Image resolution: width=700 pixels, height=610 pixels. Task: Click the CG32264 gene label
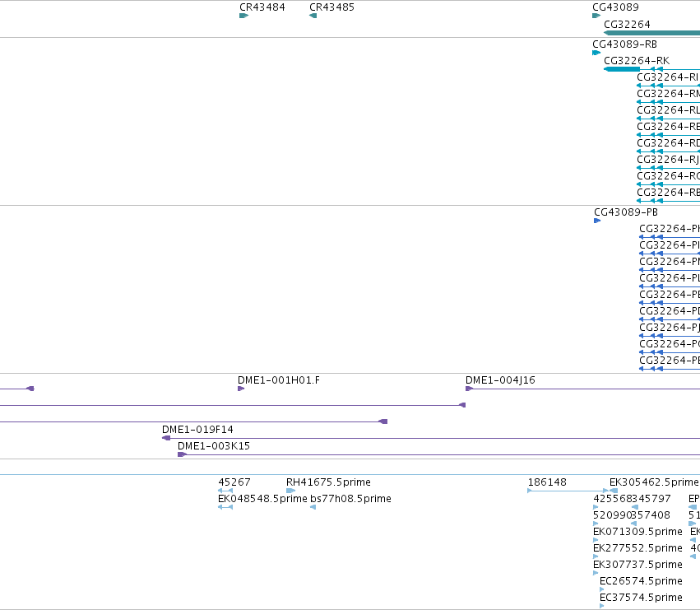tap(627, 25)
